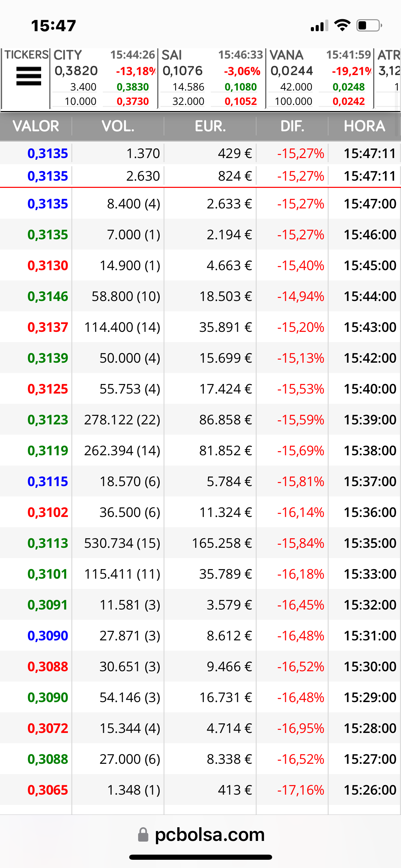The image size is (401, 868).
Task: Select the -16,14% difference cell
Action: click(x=301, y=513)
